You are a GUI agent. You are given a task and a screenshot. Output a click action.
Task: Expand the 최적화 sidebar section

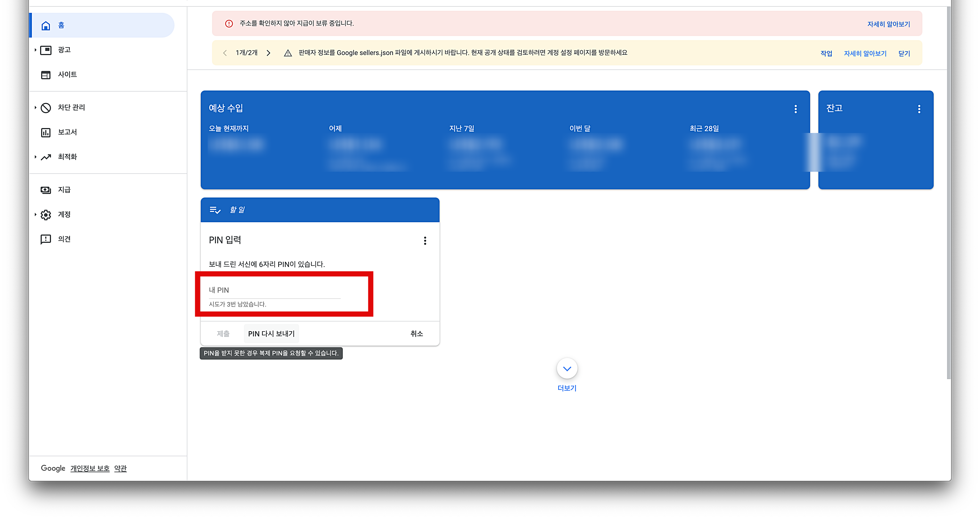coord(35,157)
